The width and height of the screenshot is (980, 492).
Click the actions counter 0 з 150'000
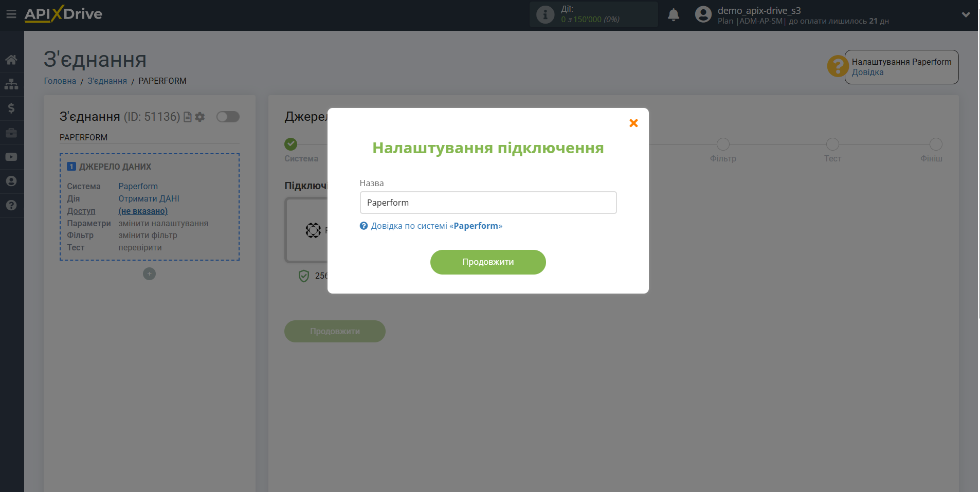(590, 20)
